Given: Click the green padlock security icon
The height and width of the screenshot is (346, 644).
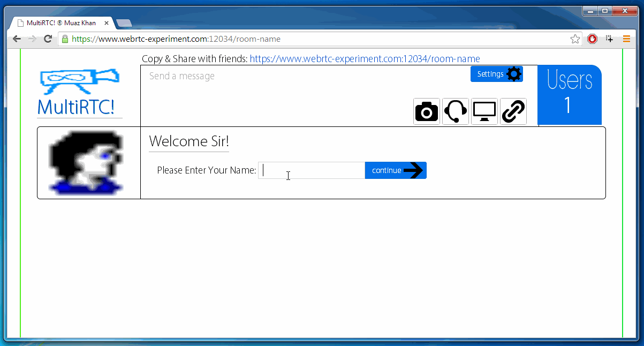Looking at the screenshot, I should pyautogui.click(x=65, y=39).
